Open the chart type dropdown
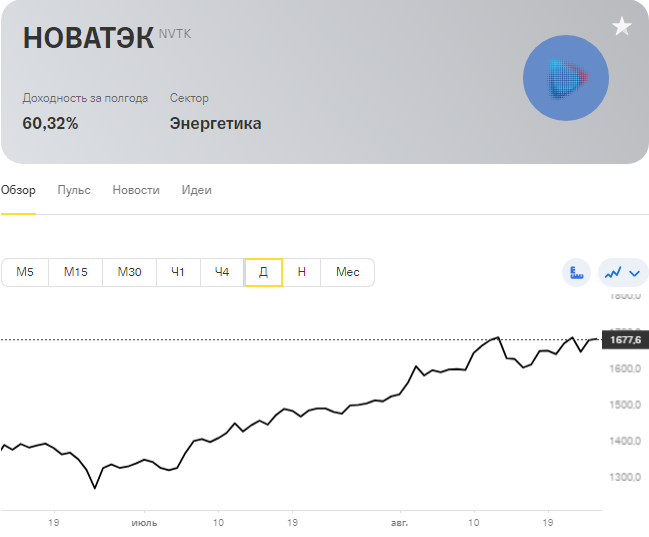 point(623,272)
